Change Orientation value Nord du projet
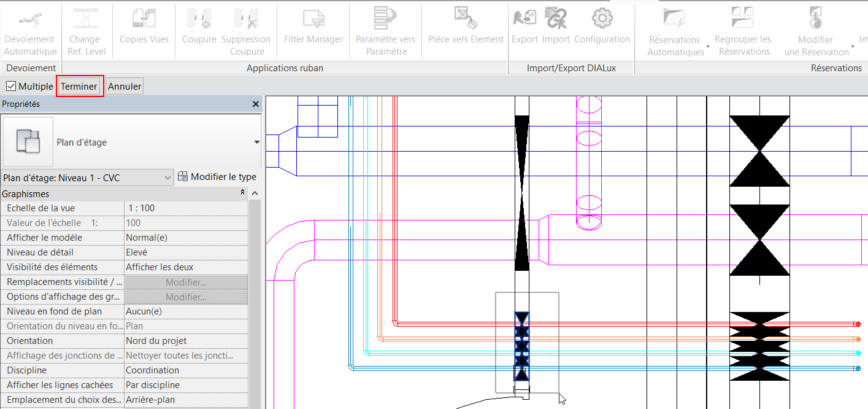This screenshot has height=409, width=868. pos(186,341)
